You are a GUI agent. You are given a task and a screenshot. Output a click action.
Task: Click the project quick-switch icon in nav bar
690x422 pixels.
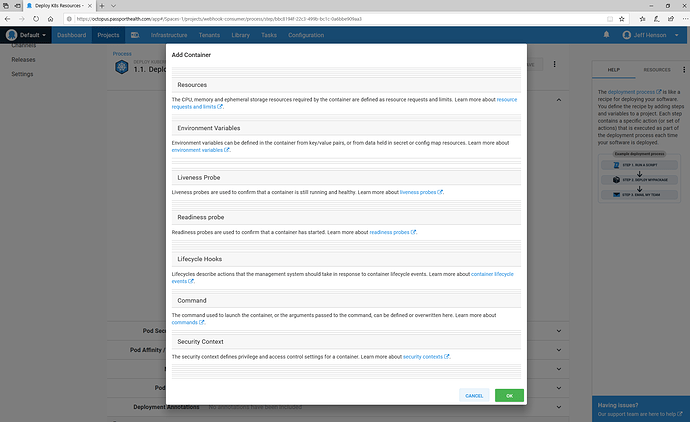point(135,35)
